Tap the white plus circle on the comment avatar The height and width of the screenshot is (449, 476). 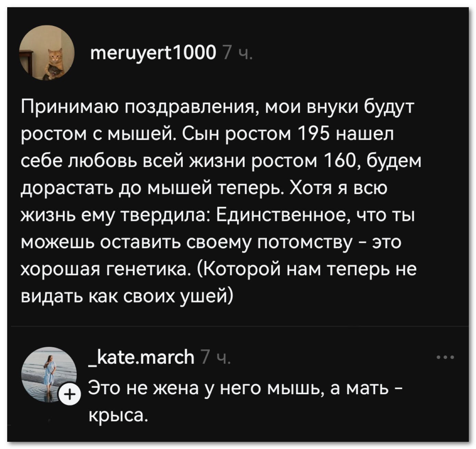click(70, 395)
